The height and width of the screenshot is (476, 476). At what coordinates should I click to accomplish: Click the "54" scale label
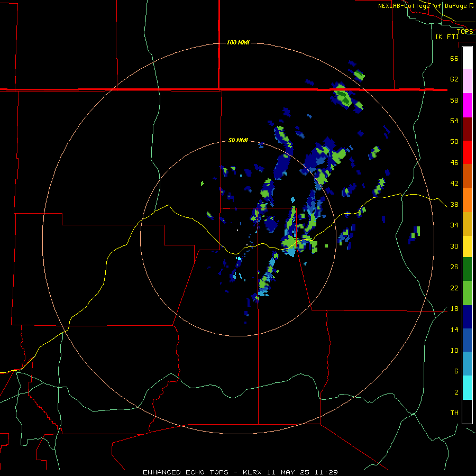tap(454, 121)
